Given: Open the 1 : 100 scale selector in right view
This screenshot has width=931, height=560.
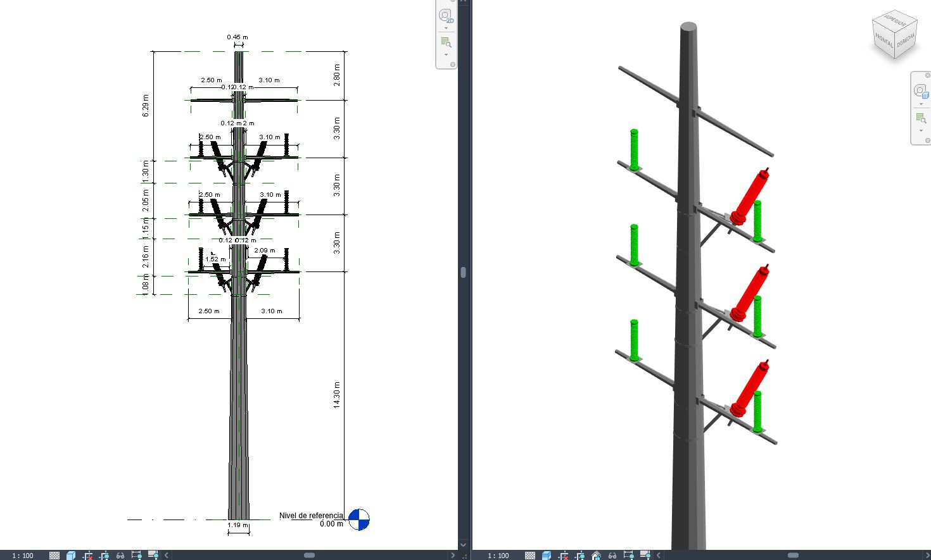Looking at the screenshot, I should point(498,556).
